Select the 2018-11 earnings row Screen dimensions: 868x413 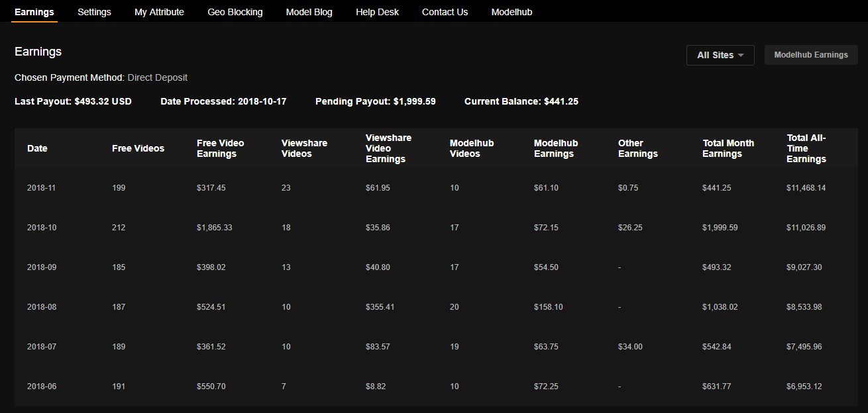tap(41, 188)
